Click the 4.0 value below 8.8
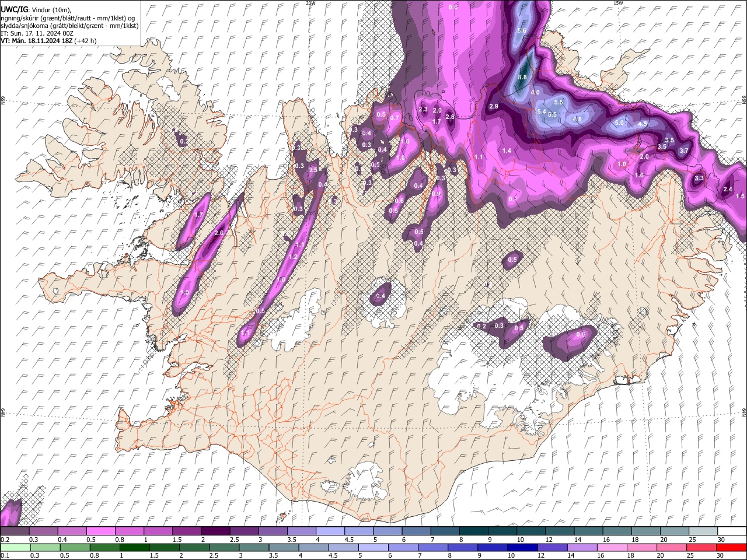This screenshot has height=560, width=747. pyautogui.click(x=535, y=93)
